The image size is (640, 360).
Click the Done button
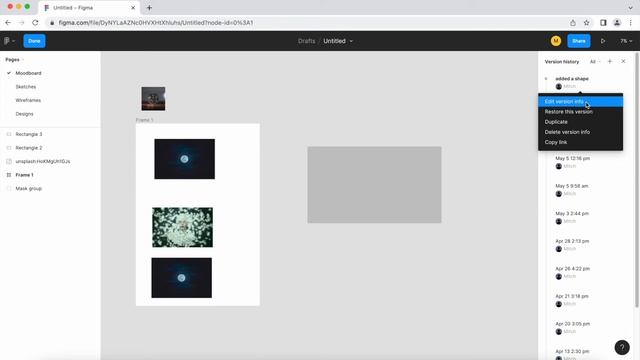pos(34,41)
